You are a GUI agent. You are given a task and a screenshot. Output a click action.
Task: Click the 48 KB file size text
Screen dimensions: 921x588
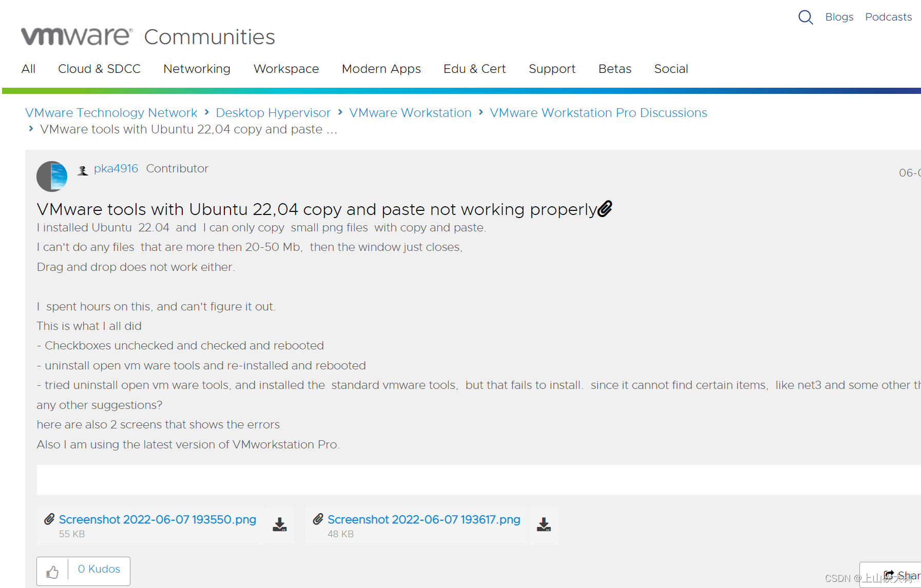[x=341, y=534]
